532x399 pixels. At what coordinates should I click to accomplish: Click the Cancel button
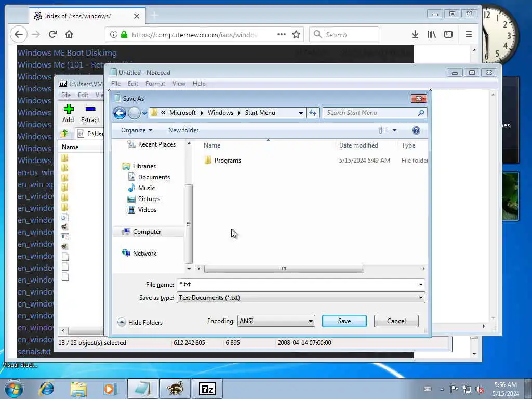coord(396,321)
